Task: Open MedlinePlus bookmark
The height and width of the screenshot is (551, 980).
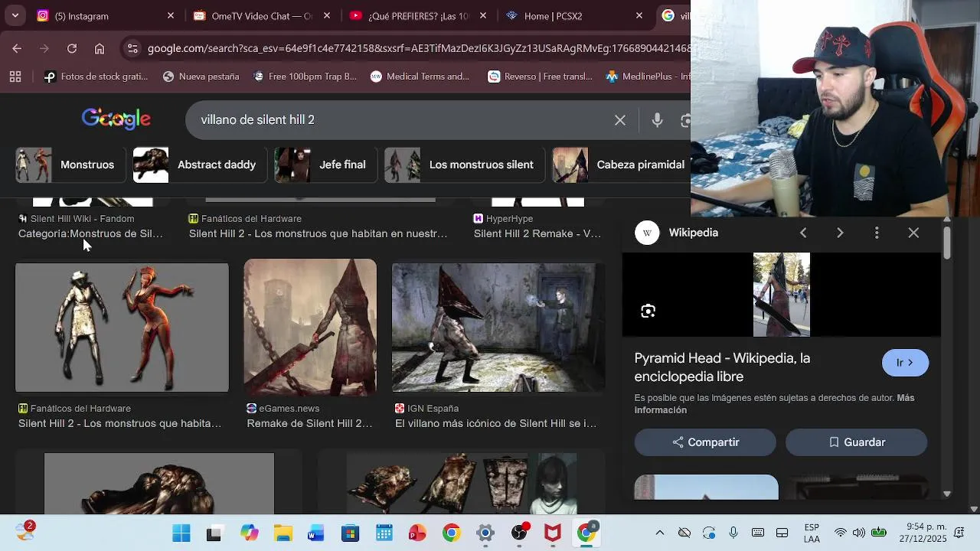Action: (x=648, y=77)
